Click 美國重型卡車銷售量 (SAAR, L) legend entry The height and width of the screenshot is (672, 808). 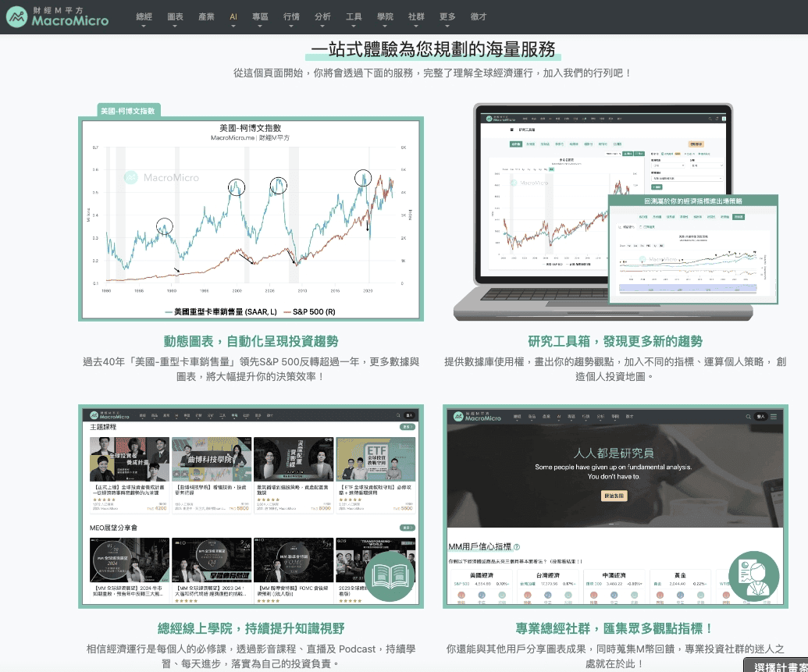pos(221,311)
